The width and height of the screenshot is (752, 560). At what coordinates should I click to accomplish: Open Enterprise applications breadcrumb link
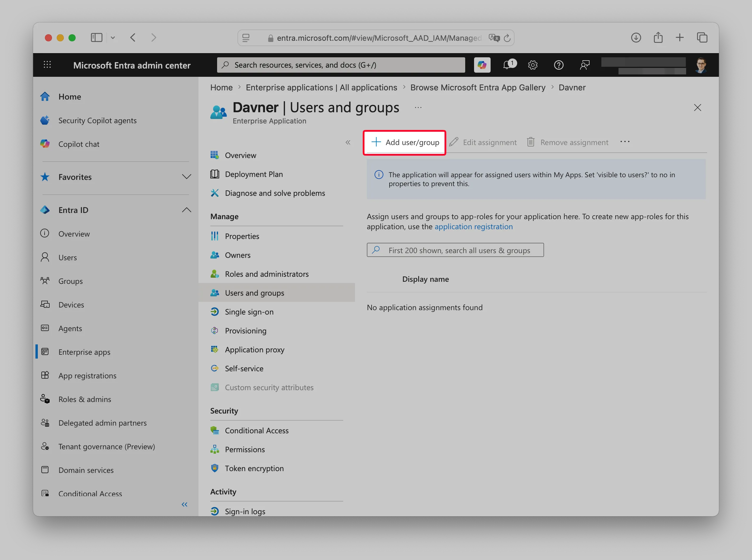pos(321,87)
